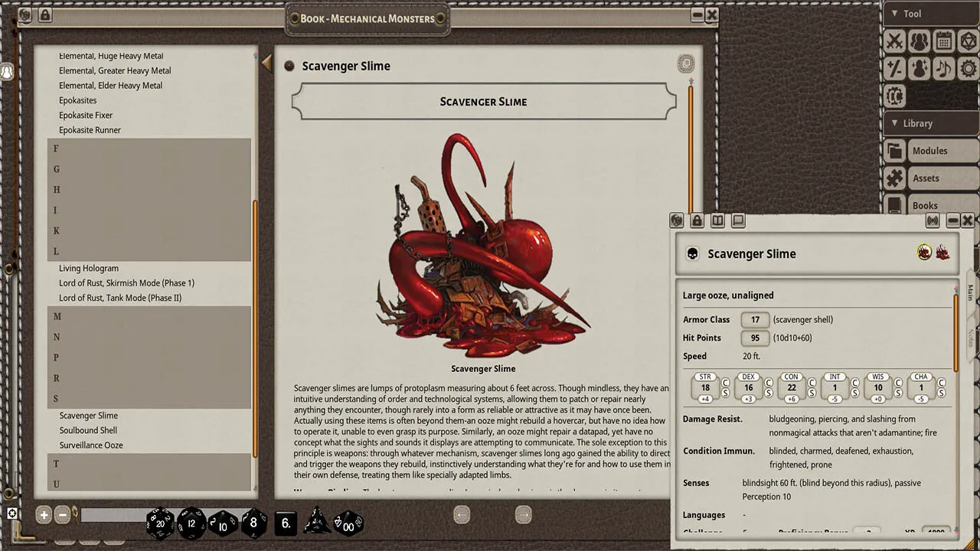This screenshot has height=551, width=980.
Task: Click the NPC sheet share/link icon
Action: [x=677, y=220]
